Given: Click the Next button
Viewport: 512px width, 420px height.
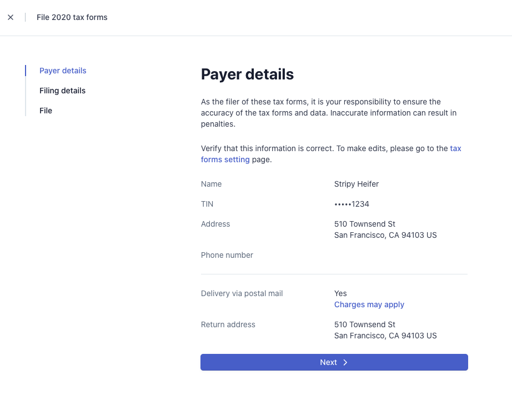Looking at the screenshot, I should click(334, 362).
